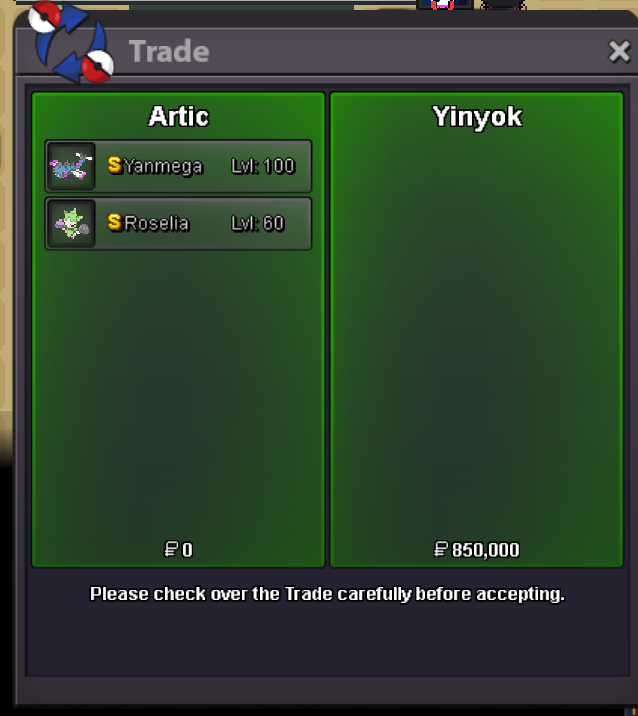Click the Artic trader name header
This screenshot has height=716, width=638.
point(179,116)
